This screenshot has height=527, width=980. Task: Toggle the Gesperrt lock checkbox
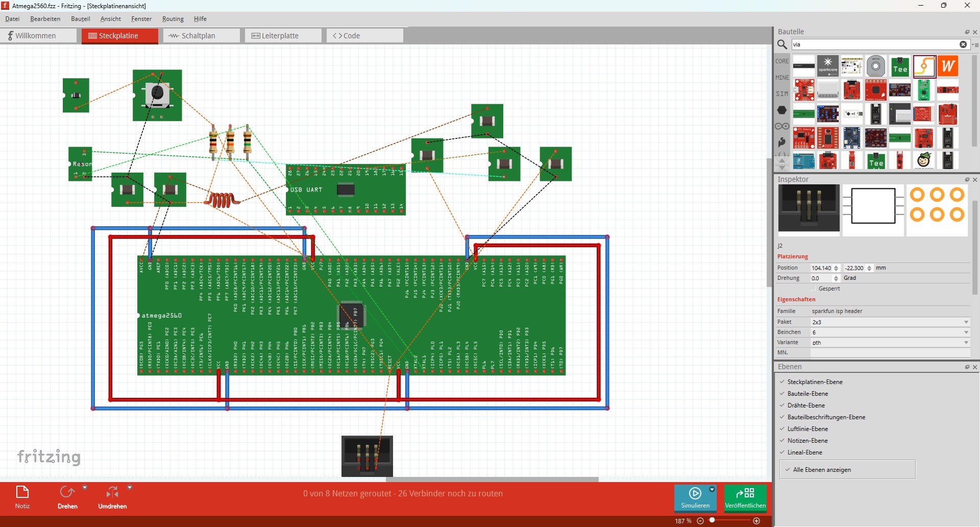pos(814,289)
